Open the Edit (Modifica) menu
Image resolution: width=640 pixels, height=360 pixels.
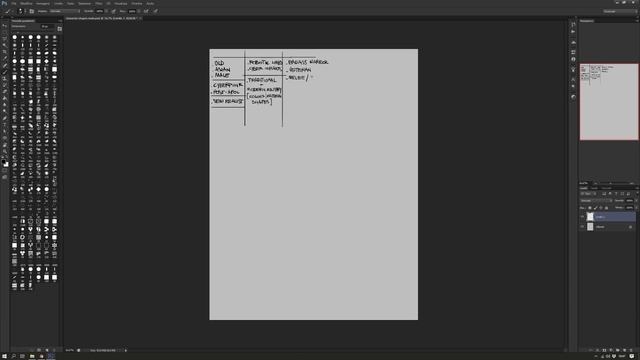coord(26,3)
